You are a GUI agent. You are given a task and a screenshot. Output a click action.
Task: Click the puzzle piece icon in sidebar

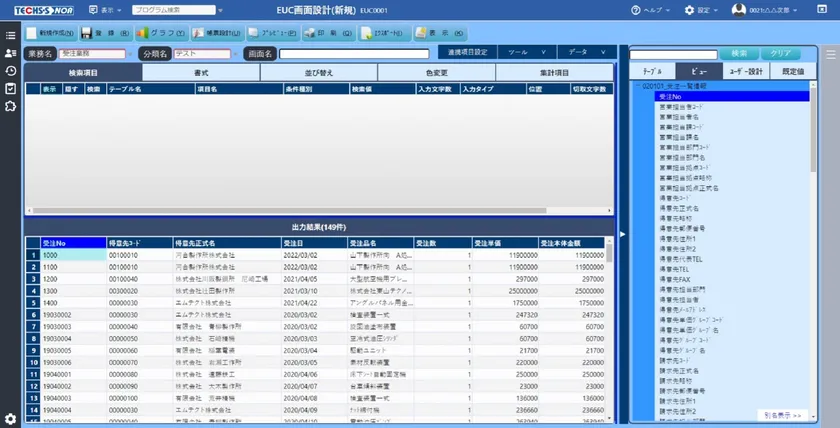(x=10, y=106)
